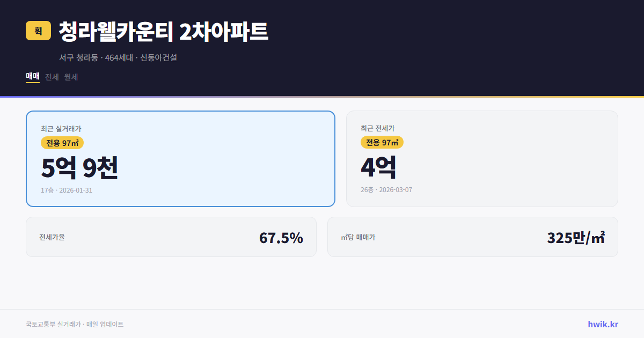This screenshot has height=338, width=644.
Task: Click the 4억 jeonse price value
Action: tap(378, 168)
